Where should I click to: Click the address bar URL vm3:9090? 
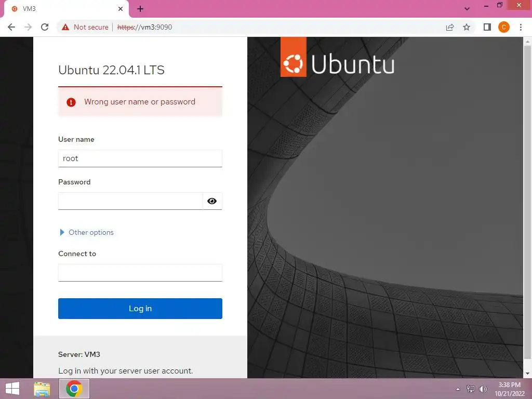(x=144, y=27)
